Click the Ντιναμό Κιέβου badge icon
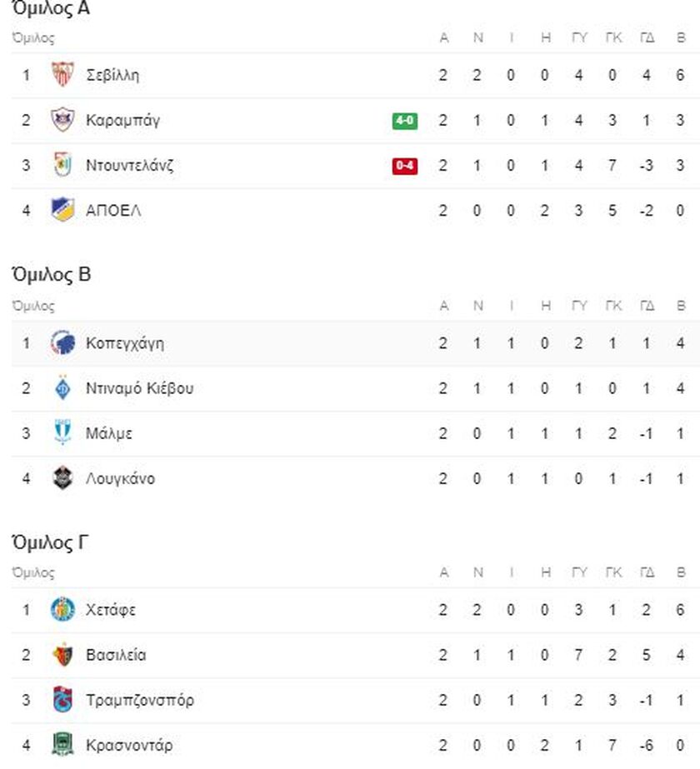700x769 pixels. (x=62, y=388)
